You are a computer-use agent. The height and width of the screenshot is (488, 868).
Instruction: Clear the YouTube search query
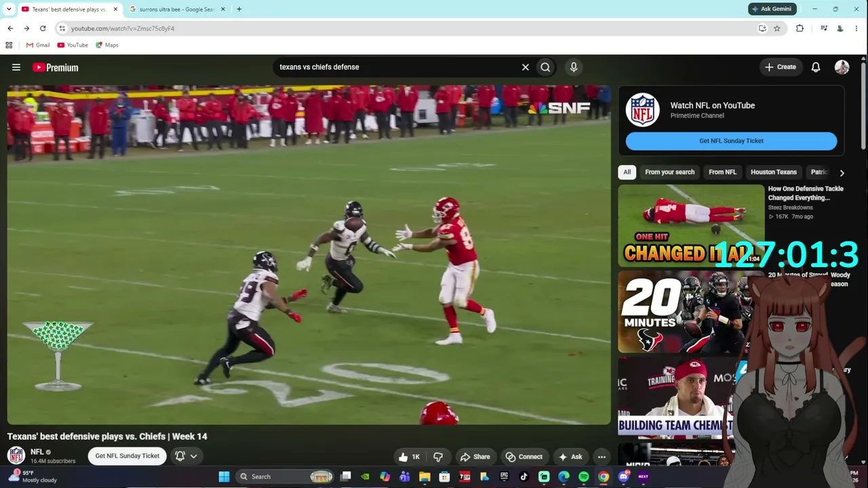525,67
